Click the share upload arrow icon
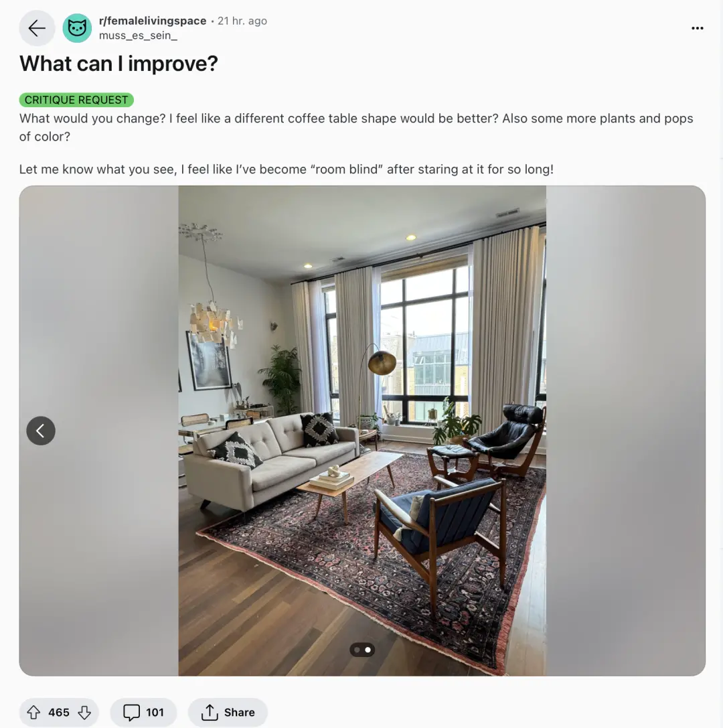This screenshot has width=723, height=728. (210, 712)
